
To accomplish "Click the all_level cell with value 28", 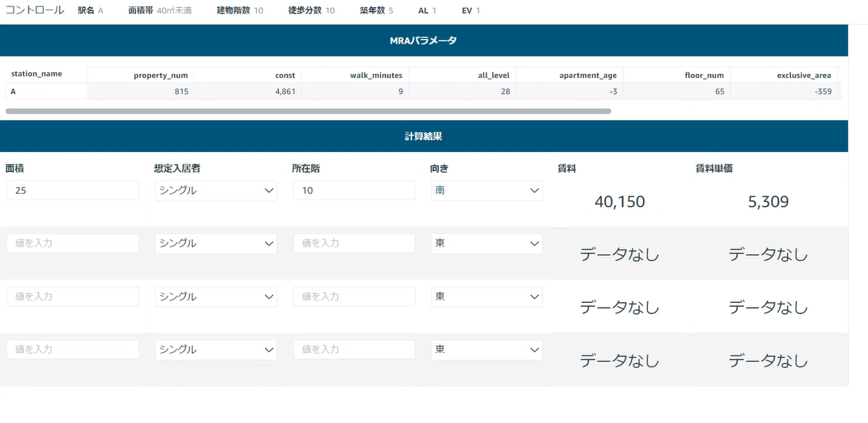I will pos(463,91).
